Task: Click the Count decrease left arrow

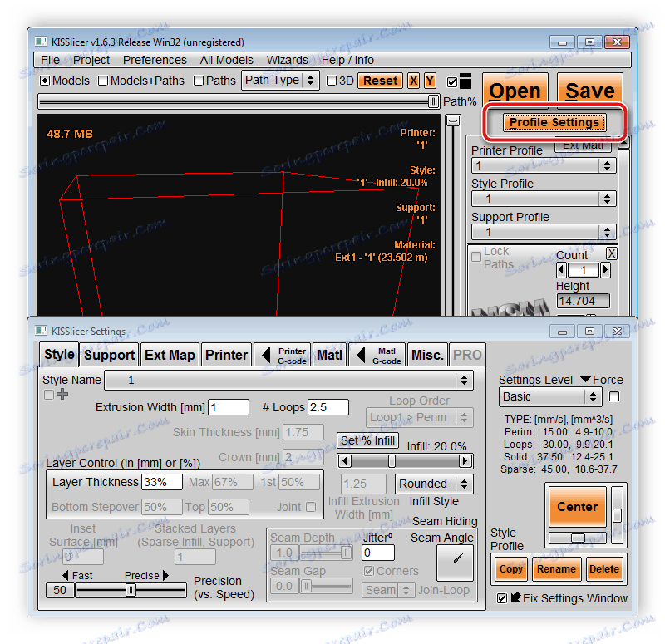Action: [x=561, y=270]
